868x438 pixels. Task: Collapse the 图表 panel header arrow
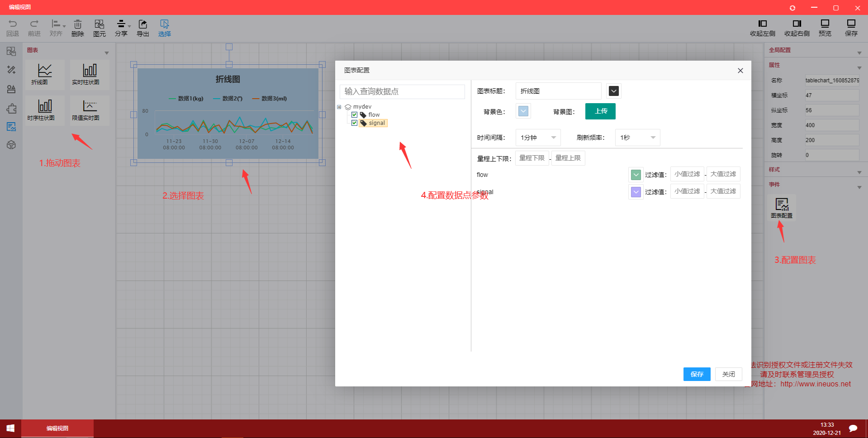click(107, 53)
